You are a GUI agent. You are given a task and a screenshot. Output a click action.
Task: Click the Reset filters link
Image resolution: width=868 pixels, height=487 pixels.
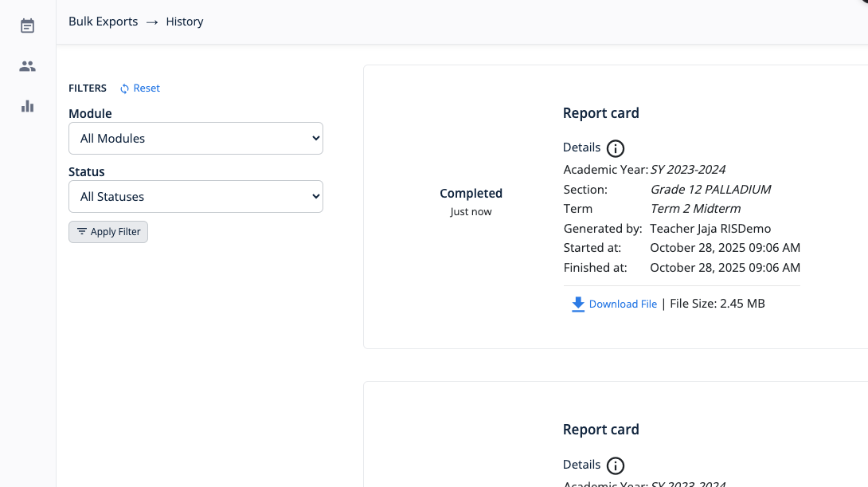(147, 88)
